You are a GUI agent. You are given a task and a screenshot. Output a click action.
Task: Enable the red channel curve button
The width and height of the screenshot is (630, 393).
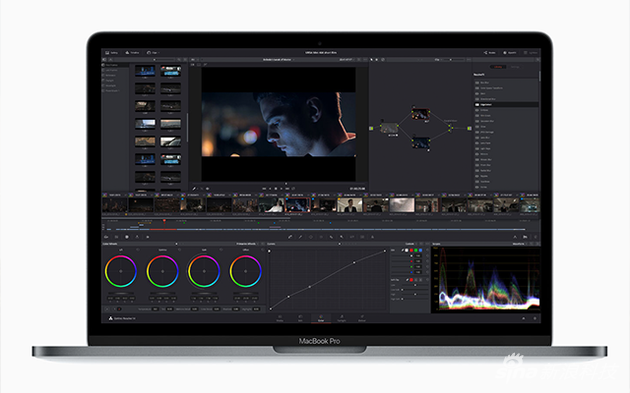coord(411,250)
